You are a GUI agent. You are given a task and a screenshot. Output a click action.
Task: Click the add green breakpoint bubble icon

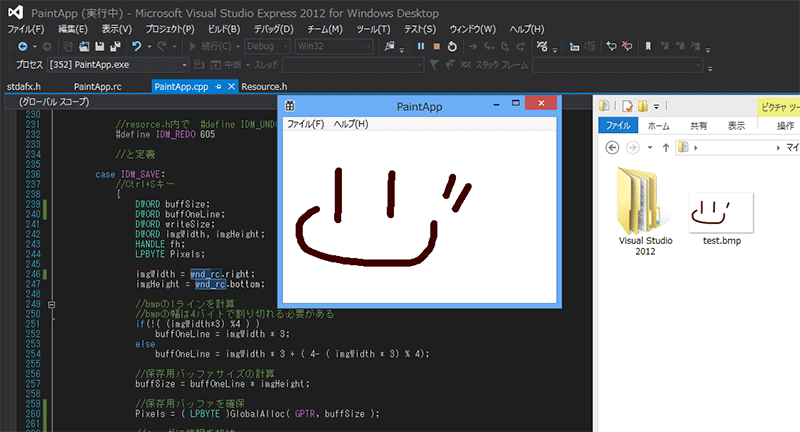[x=611, y=46]
